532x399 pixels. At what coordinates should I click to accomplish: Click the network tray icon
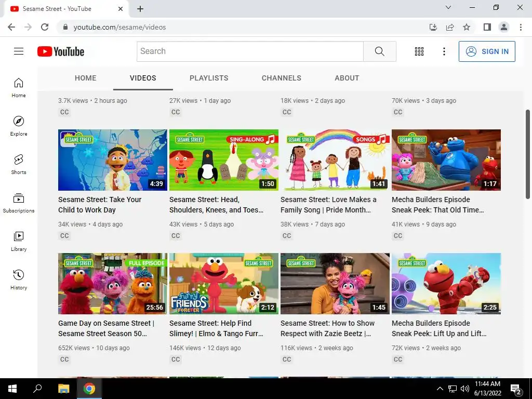pyautogui.click(x=453, y=389)
